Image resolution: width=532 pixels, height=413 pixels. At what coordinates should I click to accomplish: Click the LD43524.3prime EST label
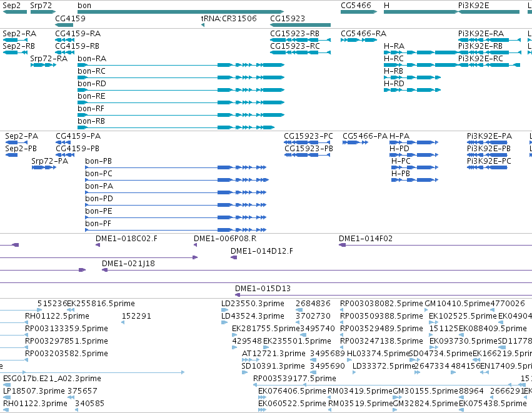click(253, 316)
